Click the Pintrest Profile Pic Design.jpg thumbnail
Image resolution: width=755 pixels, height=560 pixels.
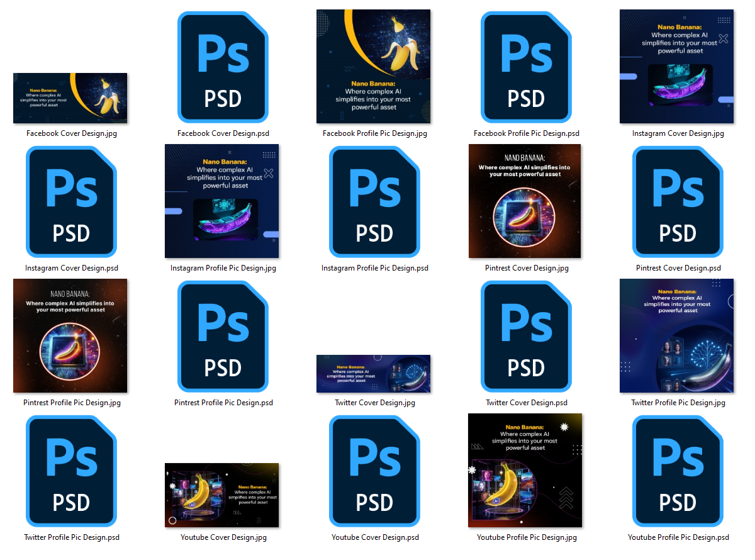point(70,336)
